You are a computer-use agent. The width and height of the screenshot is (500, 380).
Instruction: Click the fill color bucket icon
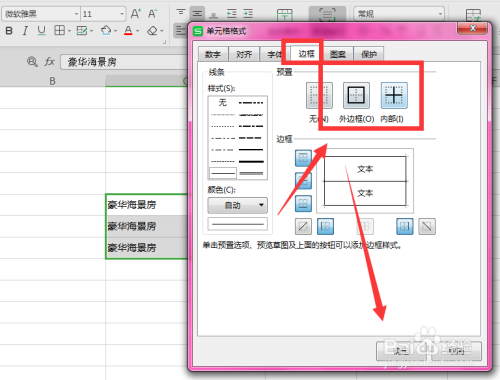coord(106,30)
